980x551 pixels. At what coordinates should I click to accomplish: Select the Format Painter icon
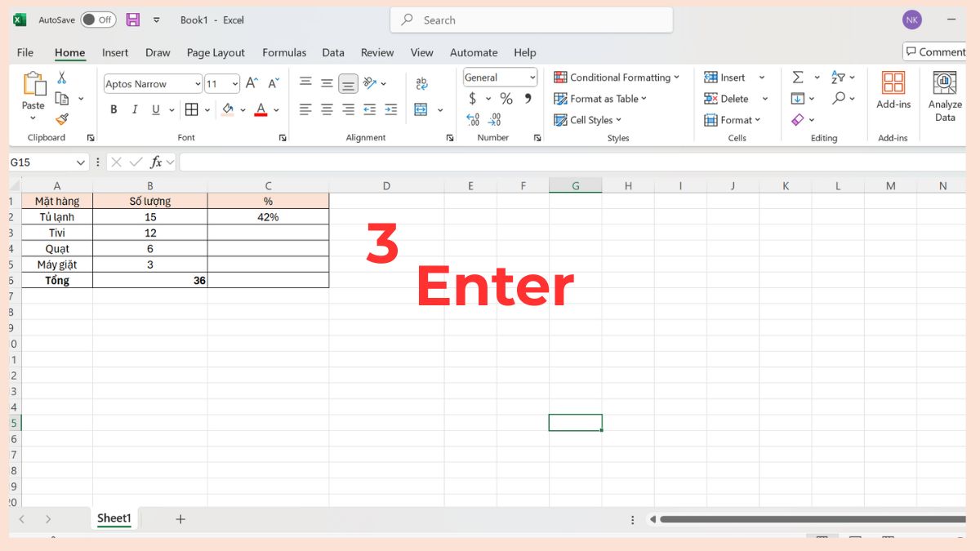coord(62,119)
